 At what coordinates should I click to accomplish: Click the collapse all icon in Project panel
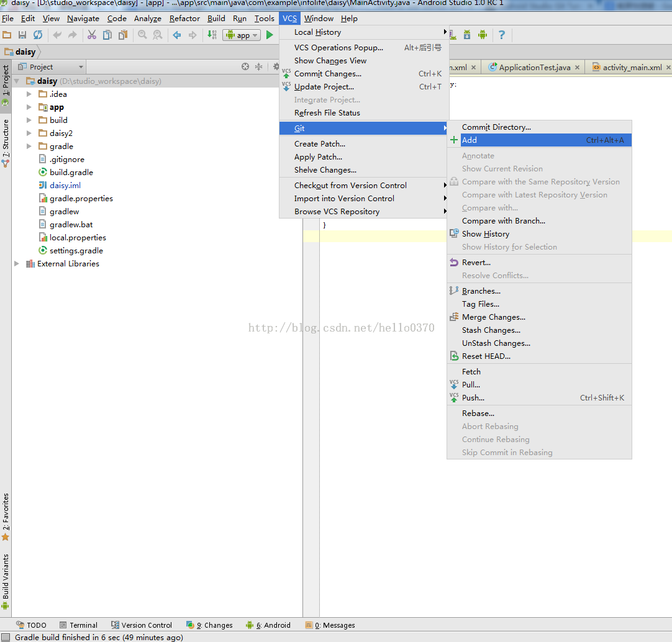pos(258,66)
